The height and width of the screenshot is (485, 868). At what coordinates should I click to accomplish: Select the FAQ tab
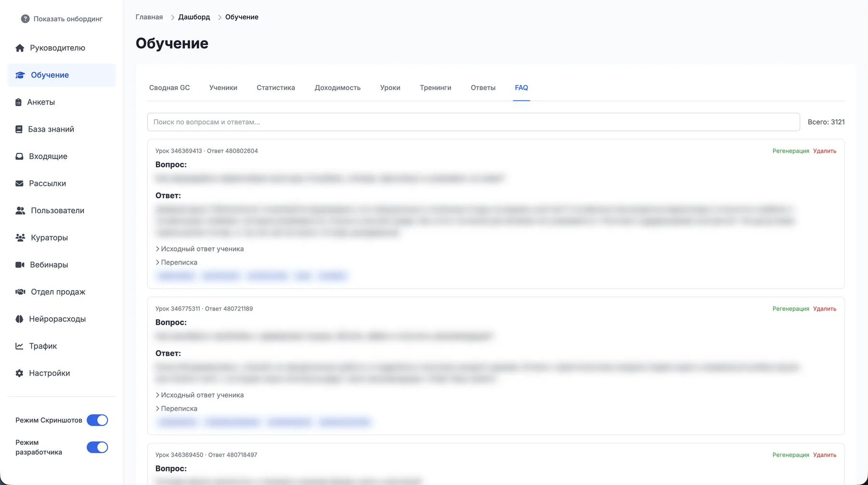(521, 88)
